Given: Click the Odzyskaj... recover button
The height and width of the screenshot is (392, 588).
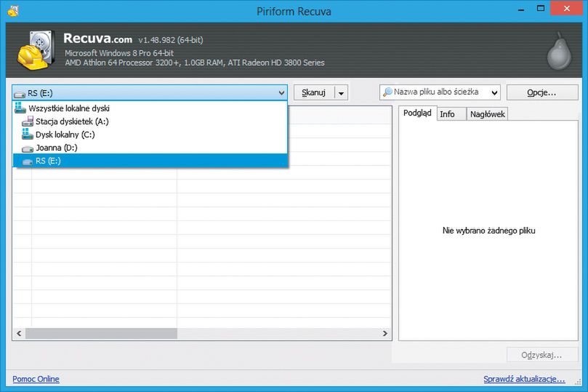Looking at the screenshot, I should click(x=542, y=355).
